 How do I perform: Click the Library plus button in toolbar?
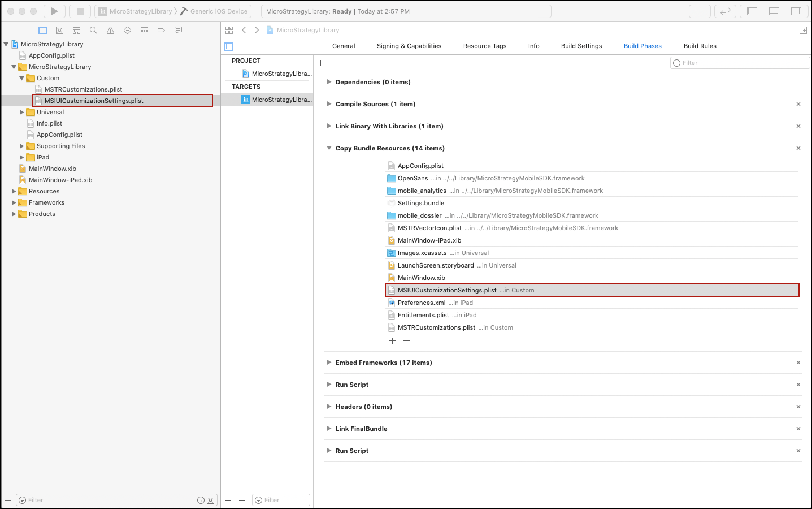tap(700, 11)
